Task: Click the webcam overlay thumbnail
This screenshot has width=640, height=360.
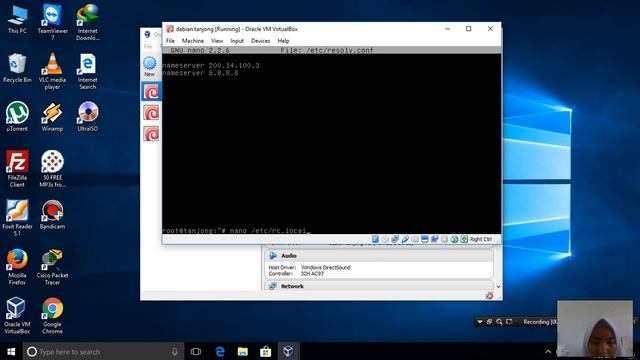Action: (595, 329)
